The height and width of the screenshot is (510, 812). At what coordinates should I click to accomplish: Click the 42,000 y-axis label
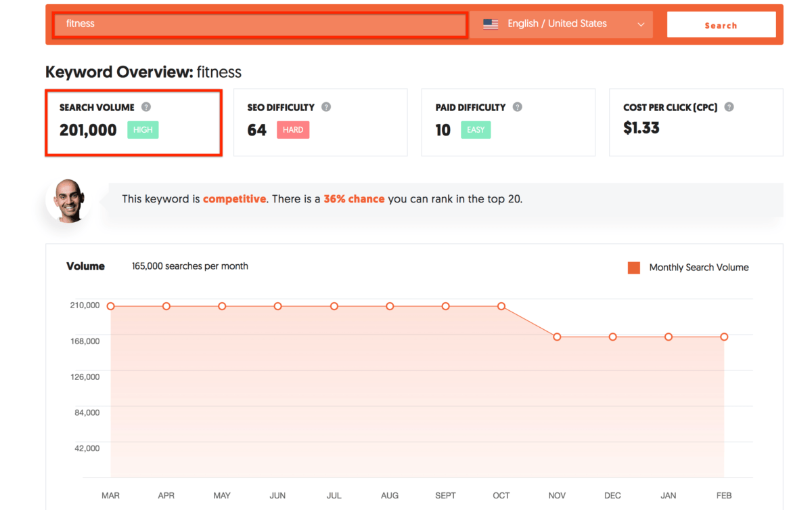pyautogui.click(x=87, y=448)
